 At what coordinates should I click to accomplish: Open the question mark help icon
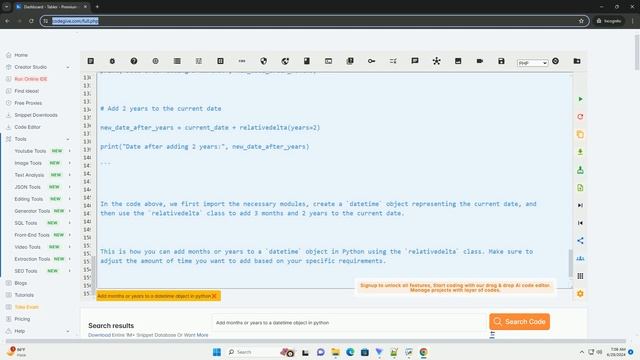[x=134, y=61]
